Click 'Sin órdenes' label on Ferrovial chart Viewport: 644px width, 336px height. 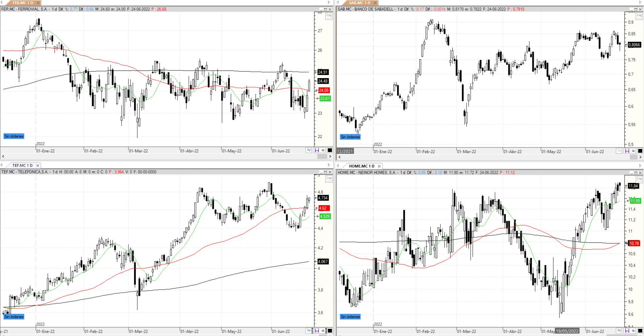pyautogui.click(x=14, y=136)
